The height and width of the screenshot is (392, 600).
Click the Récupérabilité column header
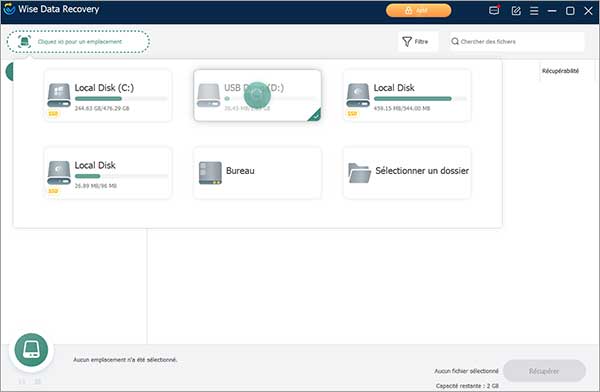pyautogui.click(x=560, y=71)
